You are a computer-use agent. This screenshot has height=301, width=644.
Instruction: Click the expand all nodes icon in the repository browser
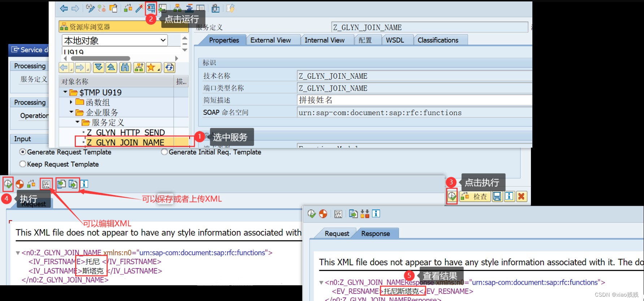(99, 67)
